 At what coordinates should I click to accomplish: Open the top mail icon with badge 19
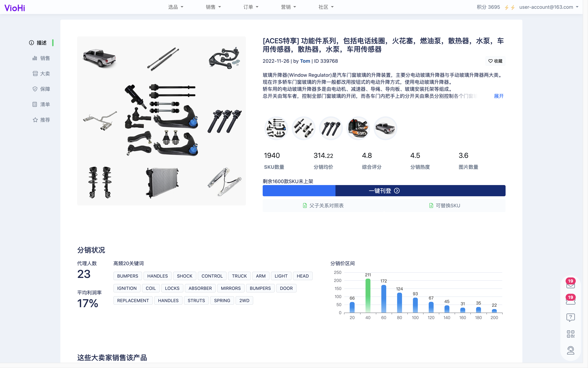(570, 284)
